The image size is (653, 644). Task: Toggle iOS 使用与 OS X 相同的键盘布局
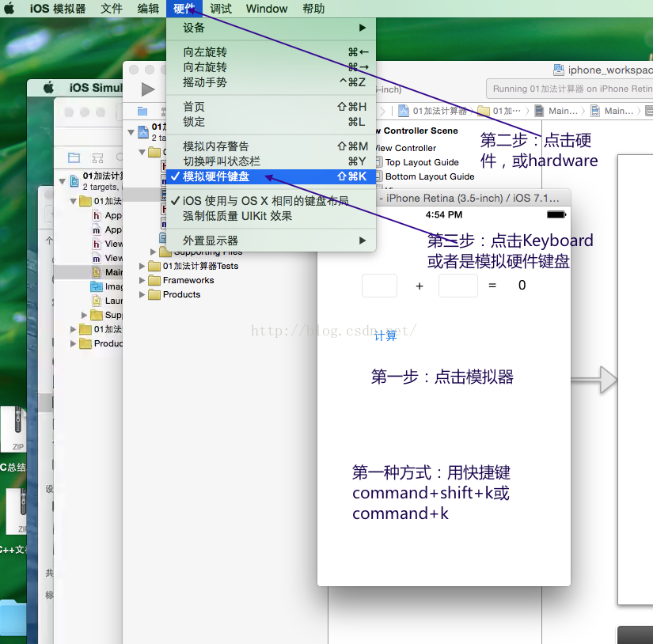pyautogui.click(x=271, y=201)
